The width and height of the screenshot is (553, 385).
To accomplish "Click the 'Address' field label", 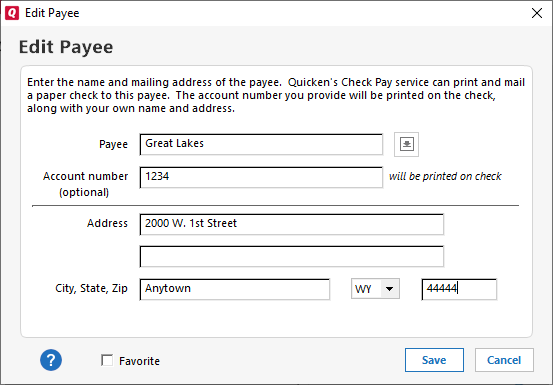I will point(107,223).
